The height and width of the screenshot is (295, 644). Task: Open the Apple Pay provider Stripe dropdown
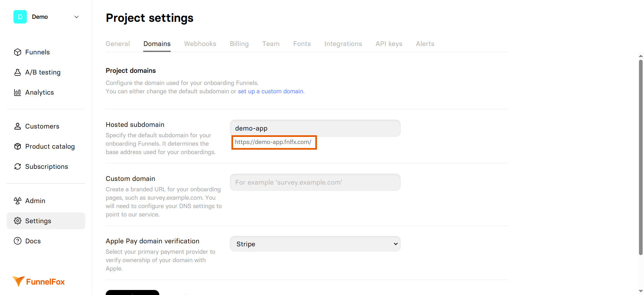tap(315, 244)
